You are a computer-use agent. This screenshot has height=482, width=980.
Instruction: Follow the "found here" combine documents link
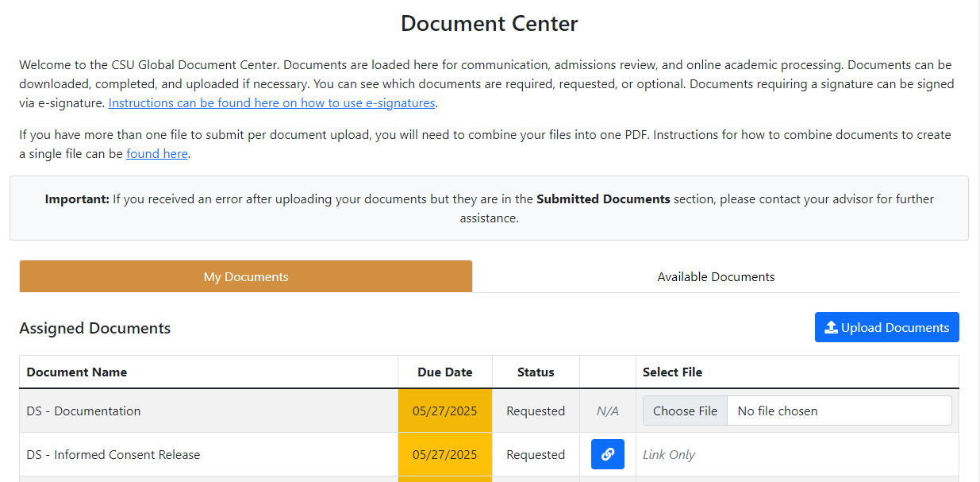pos(157,154)
